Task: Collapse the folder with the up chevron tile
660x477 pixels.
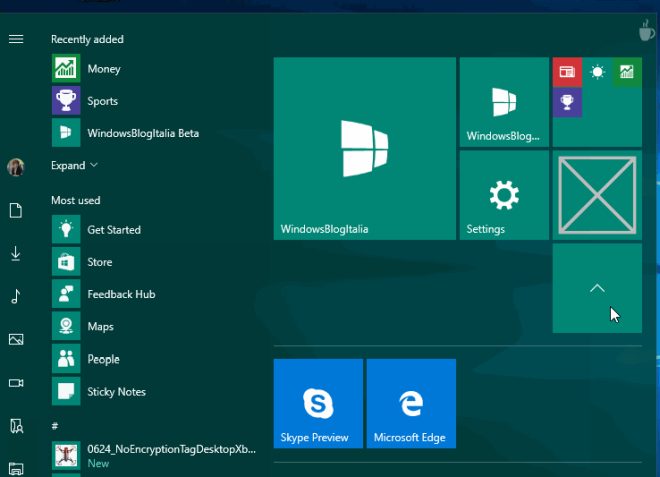Action: click(x=597, y=288)
